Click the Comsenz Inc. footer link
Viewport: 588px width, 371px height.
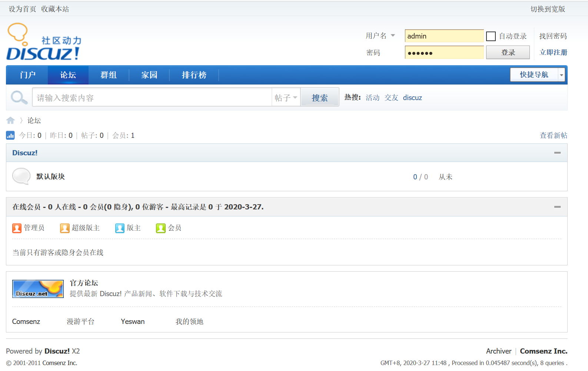[544, 351]
